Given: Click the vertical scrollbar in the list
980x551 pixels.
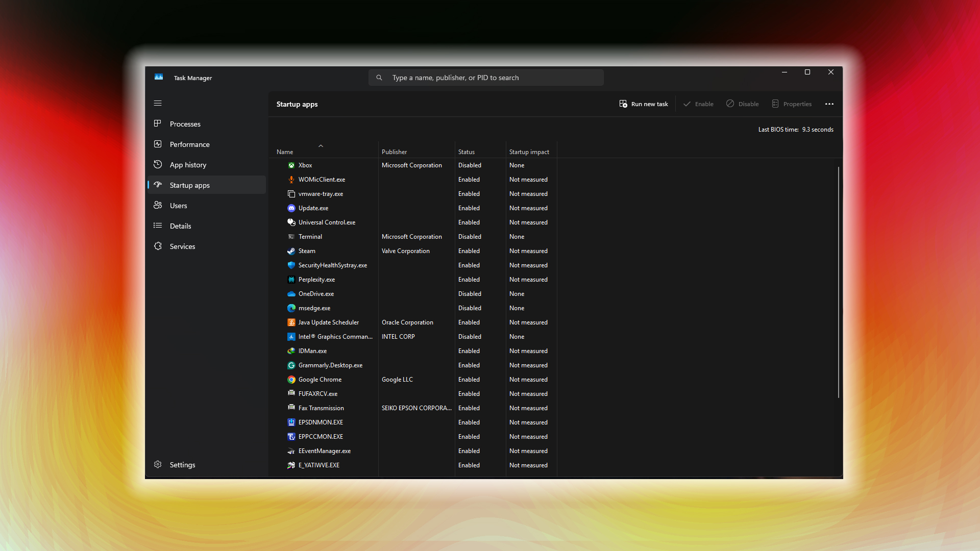Looking at the screenshot, I should point(839,282).
